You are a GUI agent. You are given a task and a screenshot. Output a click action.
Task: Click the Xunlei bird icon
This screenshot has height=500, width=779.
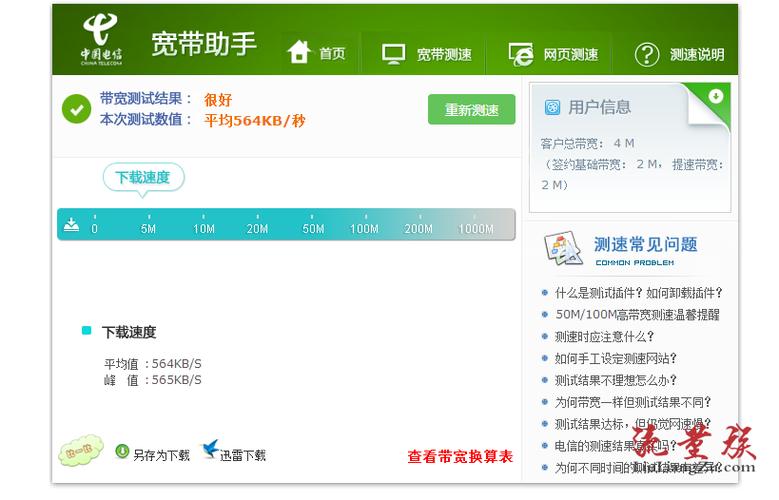pyautogui.click(x=210, y=449)
